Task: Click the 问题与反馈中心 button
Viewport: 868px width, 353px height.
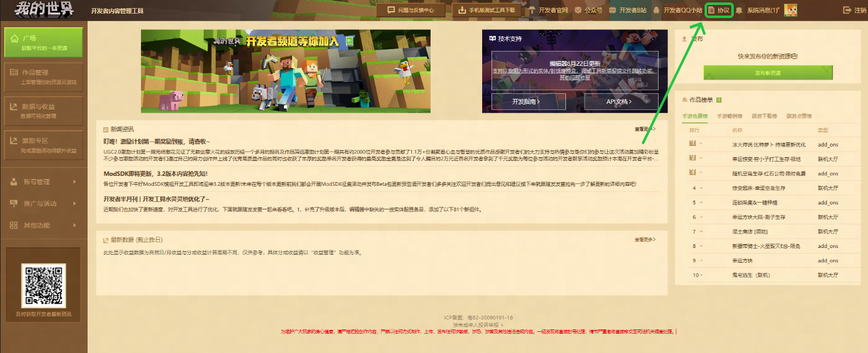Action: [x=411, y=10]
